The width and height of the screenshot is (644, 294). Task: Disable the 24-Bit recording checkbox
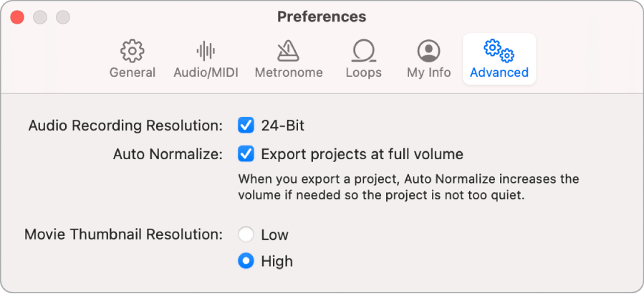[246, 125]
